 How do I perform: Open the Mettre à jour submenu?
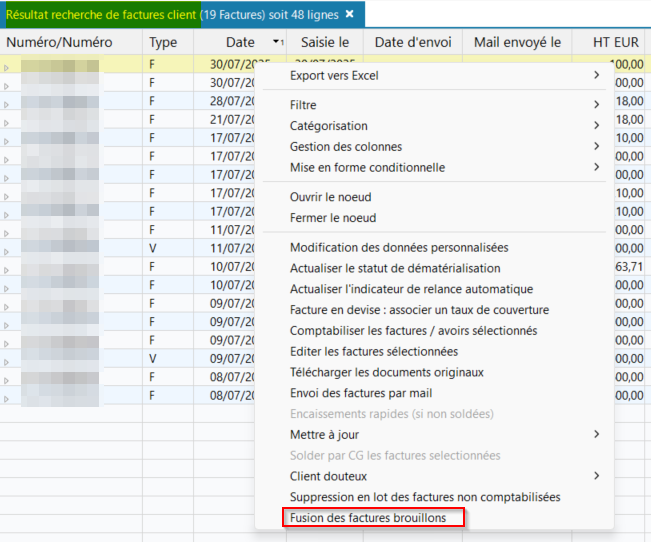pyautogui.click(x=324, y=435)
